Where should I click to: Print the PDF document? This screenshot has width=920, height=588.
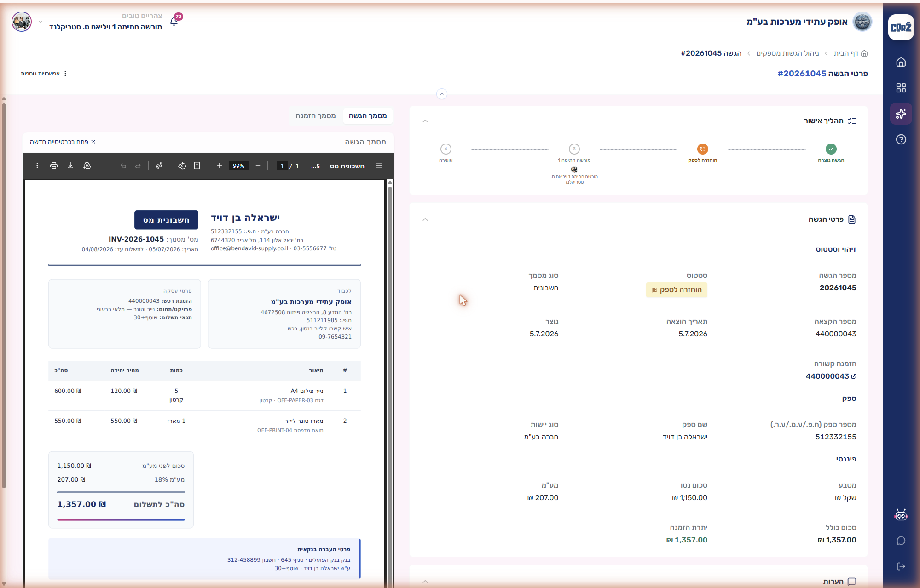(x=54, y=166)
